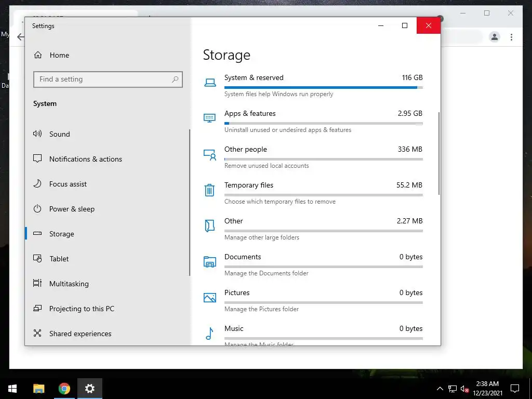Click the search magnifier in Find a setting
Screen dimensions: 532x399
tap(175, 79)
